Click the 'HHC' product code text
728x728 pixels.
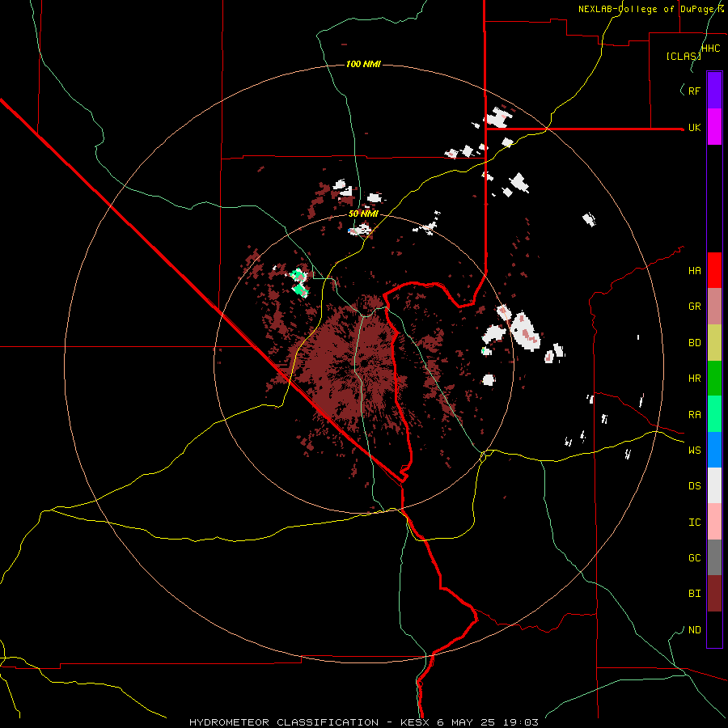tap(710, 49)
